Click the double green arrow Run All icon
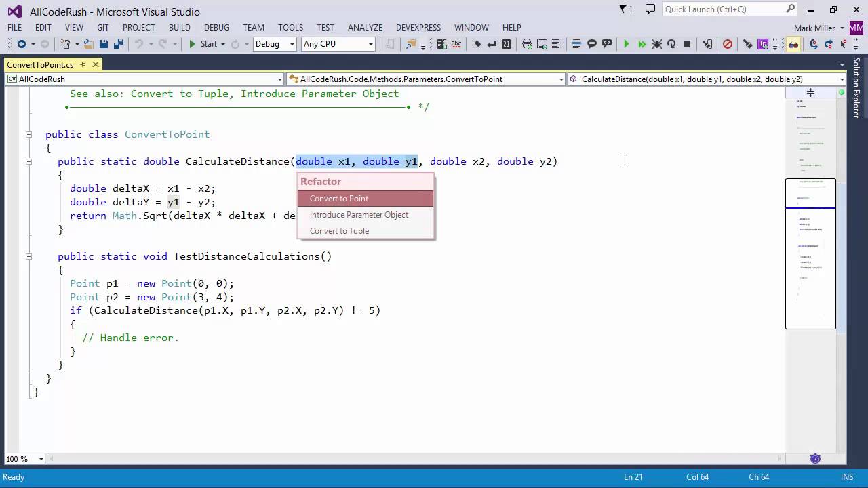 [642, 44]
